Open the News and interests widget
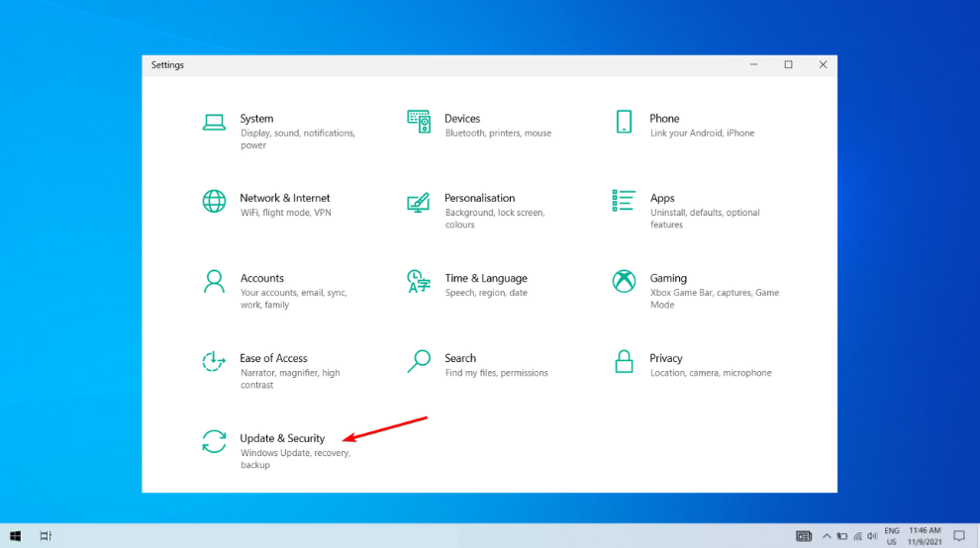Screen dimensions: 980x548 click(803, 536)
